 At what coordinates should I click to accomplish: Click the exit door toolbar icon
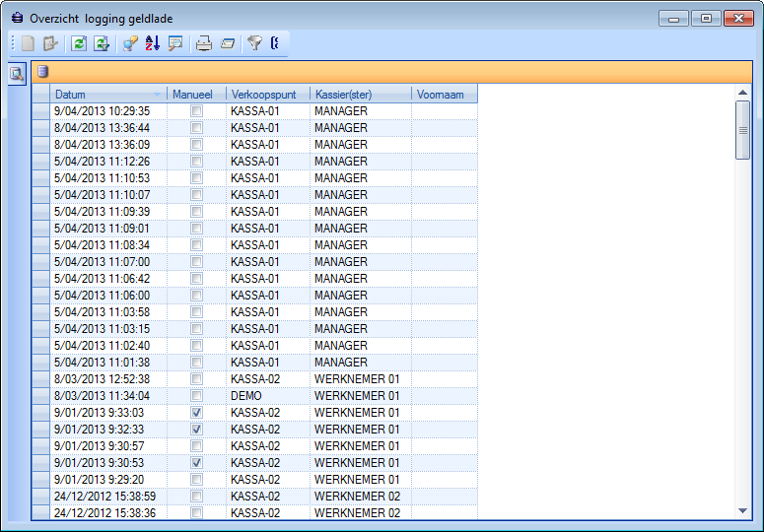point(50,42)
